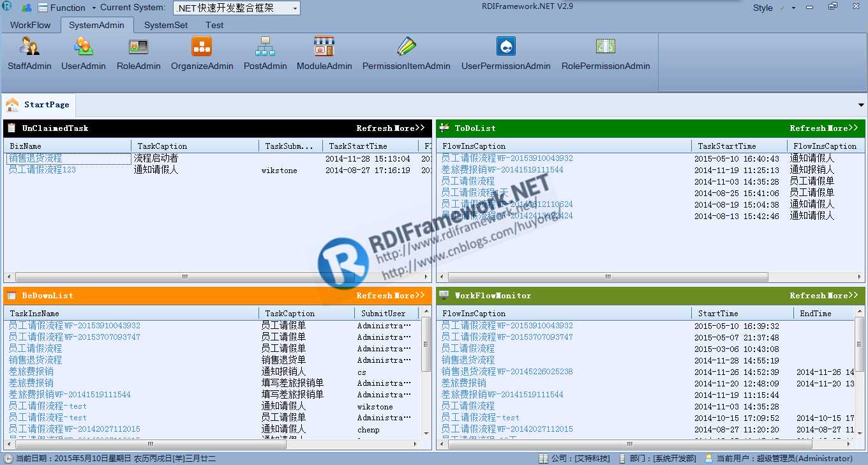Click the RDIFramework logo icon in title bar

[x=7, y=7]
